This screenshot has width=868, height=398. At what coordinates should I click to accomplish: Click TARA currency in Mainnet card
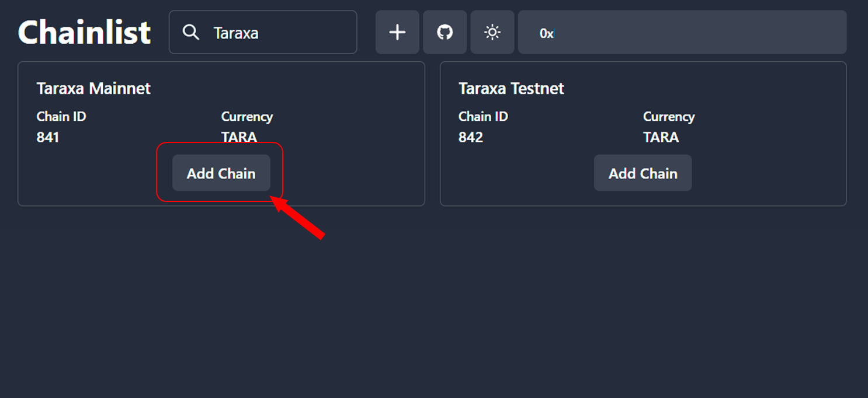(239, 138)
